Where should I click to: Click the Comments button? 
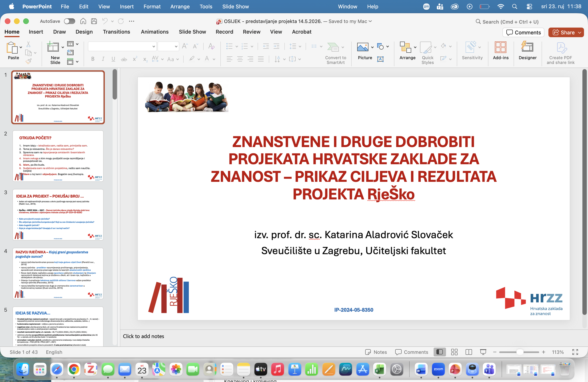tap(523, 33)
